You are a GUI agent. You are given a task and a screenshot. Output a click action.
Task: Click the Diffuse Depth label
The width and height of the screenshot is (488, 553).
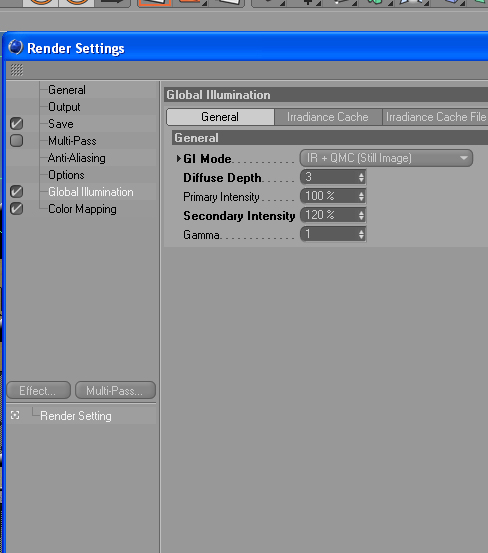[222, 178]
